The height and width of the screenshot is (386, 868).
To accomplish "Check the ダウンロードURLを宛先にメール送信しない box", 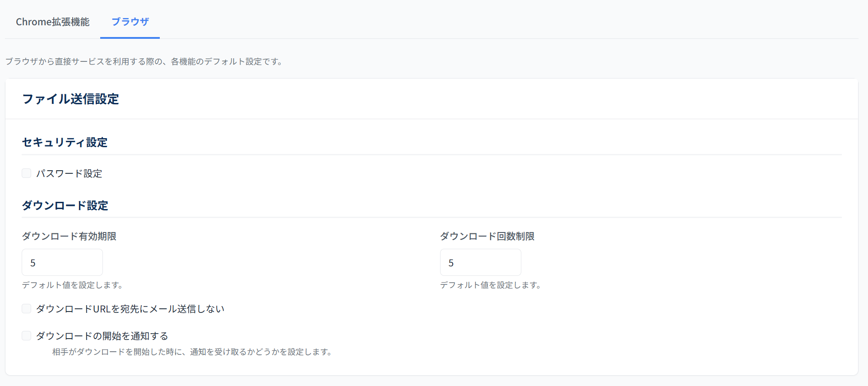I will point(27,309).
